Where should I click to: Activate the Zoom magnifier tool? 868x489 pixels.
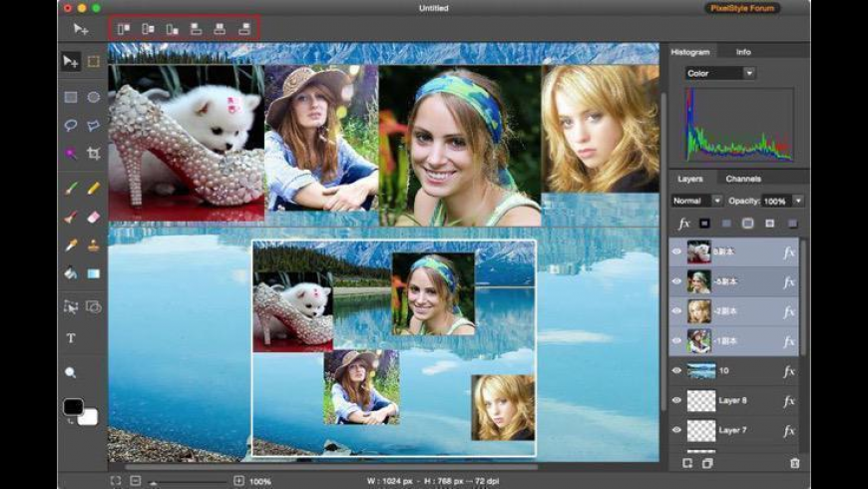point(71,372)
